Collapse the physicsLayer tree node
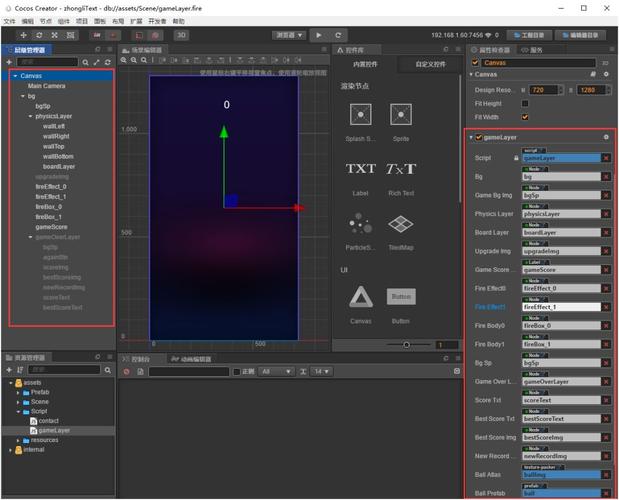619x500 pixels. [29, 116]
